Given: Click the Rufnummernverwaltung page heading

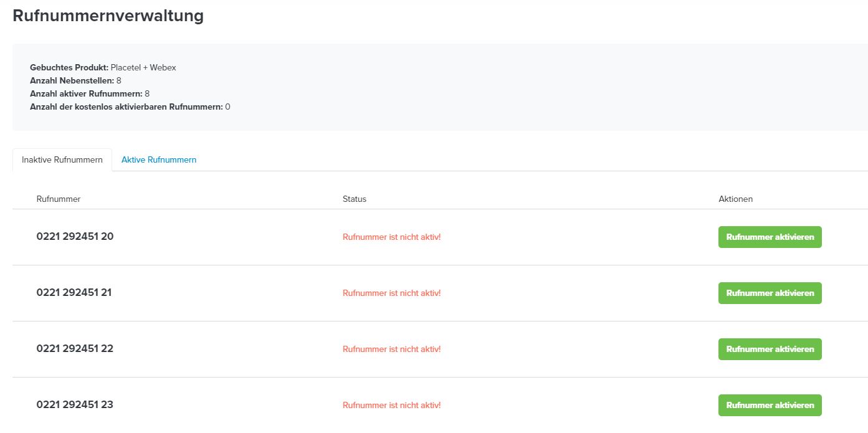Looking at the screenshot, I should (x=108, y=16).
